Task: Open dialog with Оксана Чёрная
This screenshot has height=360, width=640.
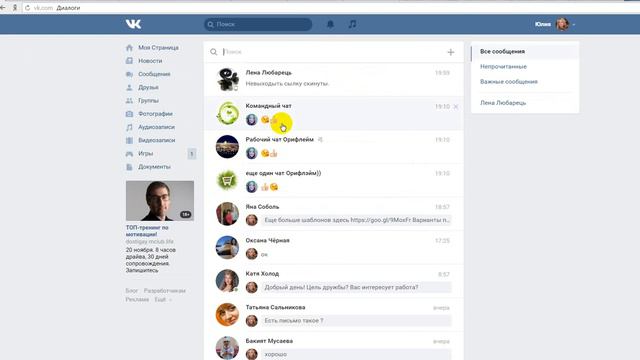Action: click(x=333, y=248)
